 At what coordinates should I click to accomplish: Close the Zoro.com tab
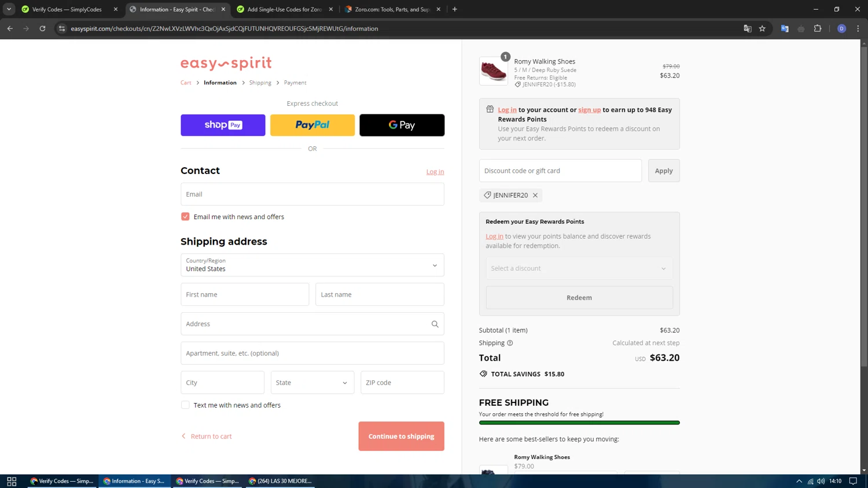pos(439,9)
